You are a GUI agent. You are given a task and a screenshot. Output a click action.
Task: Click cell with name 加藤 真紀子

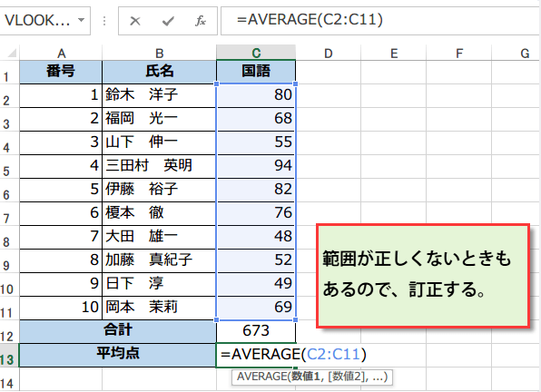coord(159,261)
